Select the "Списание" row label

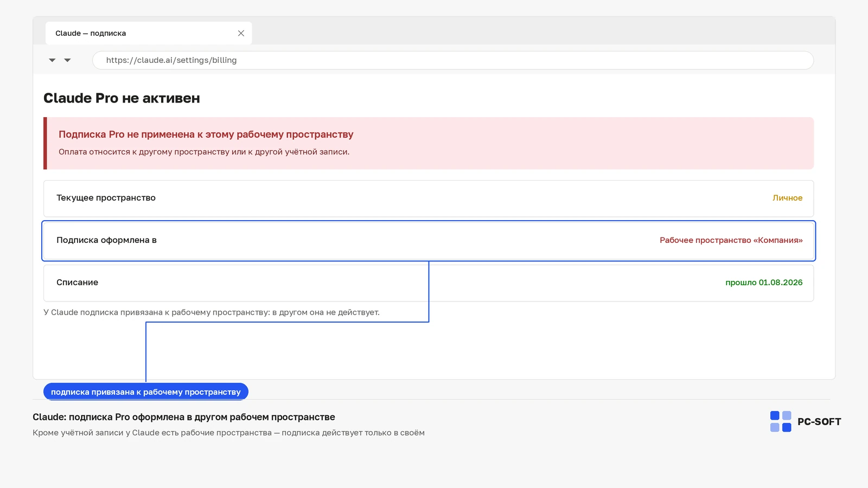coord(77,282)
